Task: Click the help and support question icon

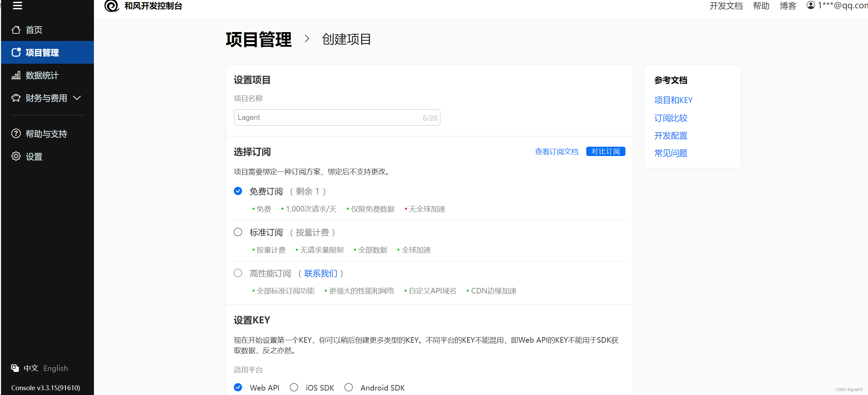Action: 16,134
